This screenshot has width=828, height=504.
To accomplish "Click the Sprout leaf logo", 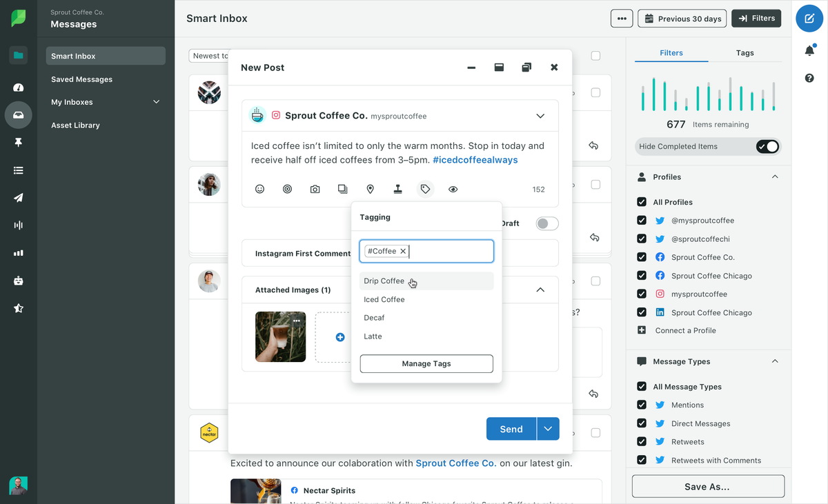I will 19,19.
